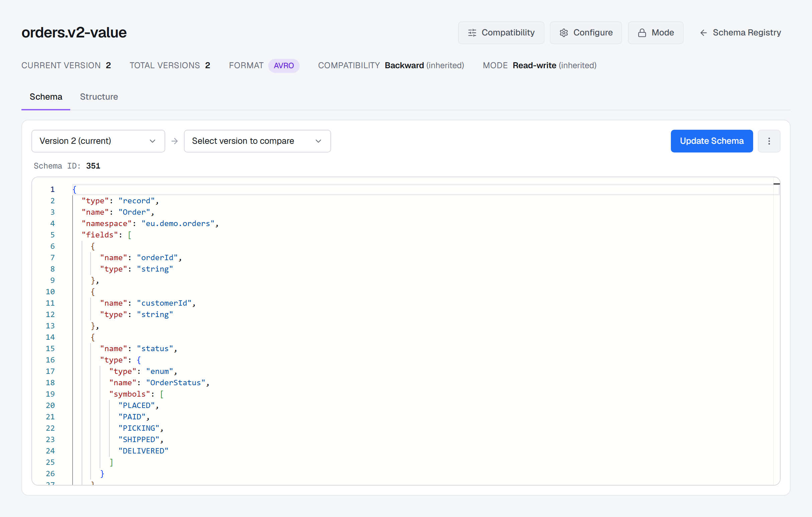
Task: Click the back arrow beside Schema Registry
Action: (703, 33)
